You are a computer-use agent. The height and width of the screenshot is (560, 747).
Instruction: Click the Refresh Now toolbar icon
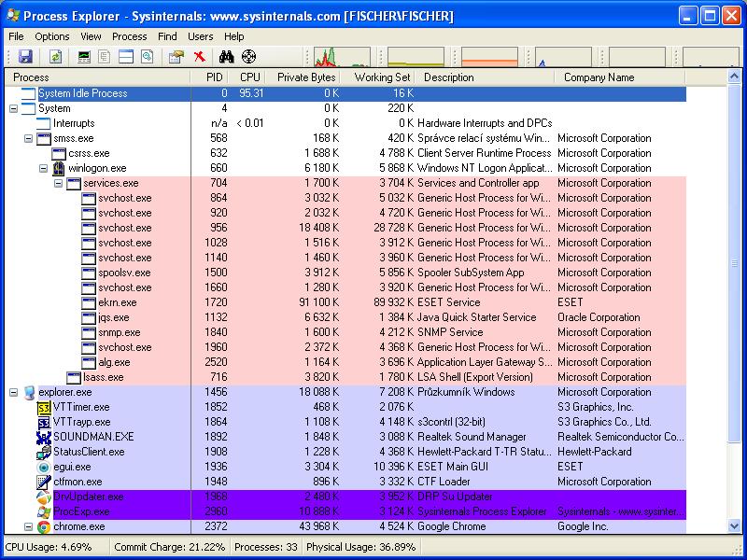pyautogui.click(x=56, y=57)
